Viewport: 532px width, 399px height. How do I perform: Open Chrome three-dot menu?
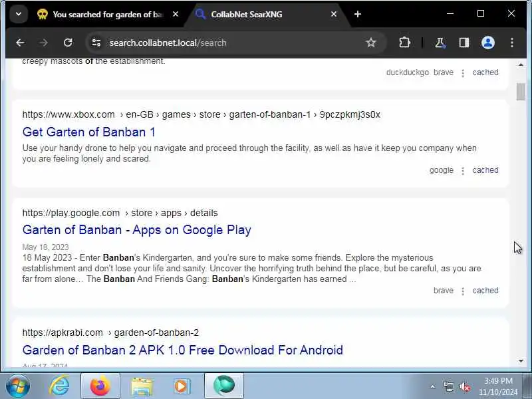[x=512, y=43]
